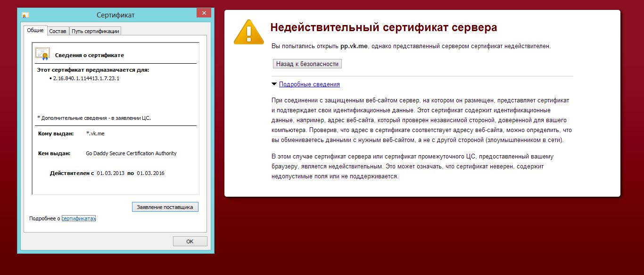Click the Заявление поставщика button
644x275 pixels.
pyautogui.click(x=165, y=207)
